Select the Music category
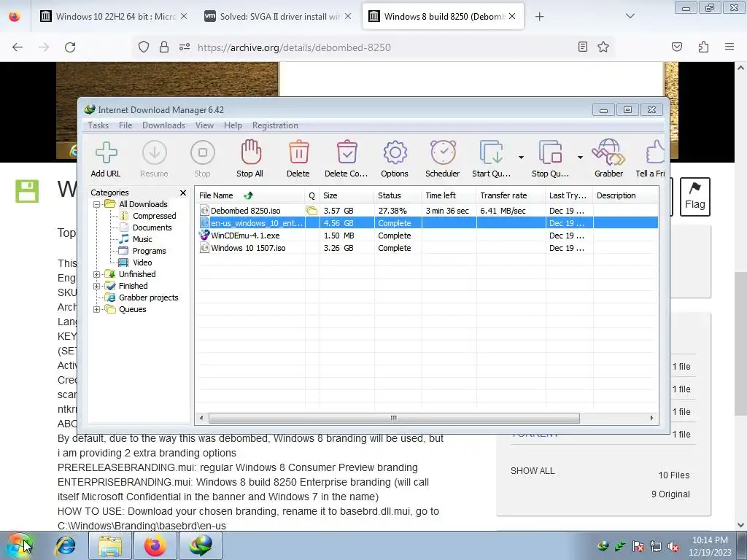 coord(136,239)
